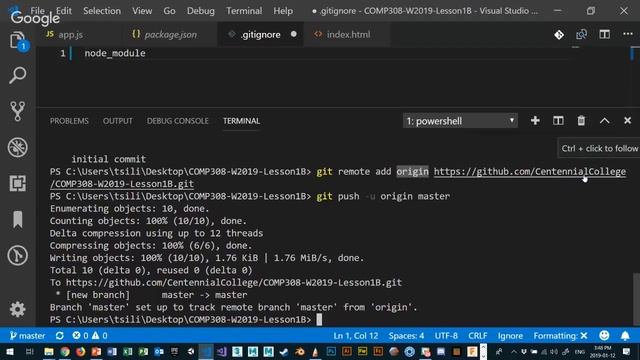Maximize the panel size with up chevron

604,121
